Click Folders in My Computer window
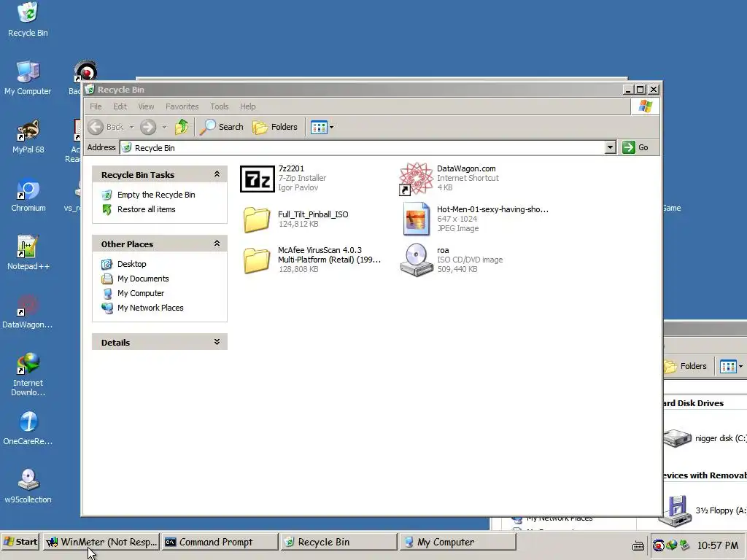The height and width of the screenshot is (560, 747). point(686,366)
